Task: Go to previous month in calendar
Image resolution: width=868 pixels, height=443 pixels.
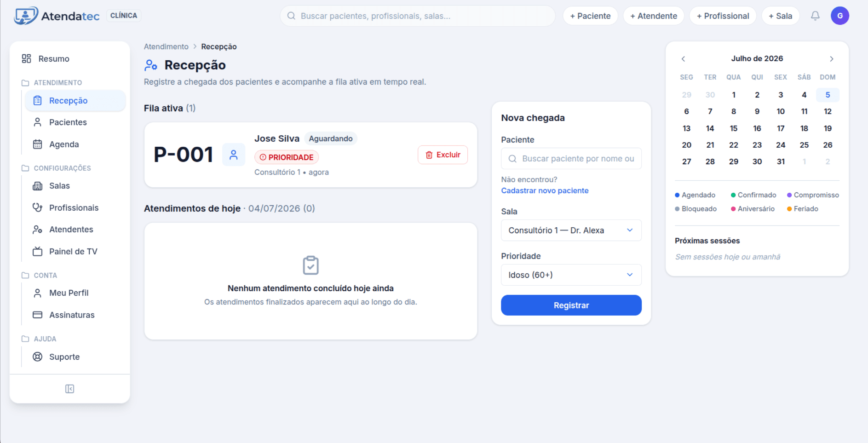Action: pyautogui.click(x=683, y=59)
